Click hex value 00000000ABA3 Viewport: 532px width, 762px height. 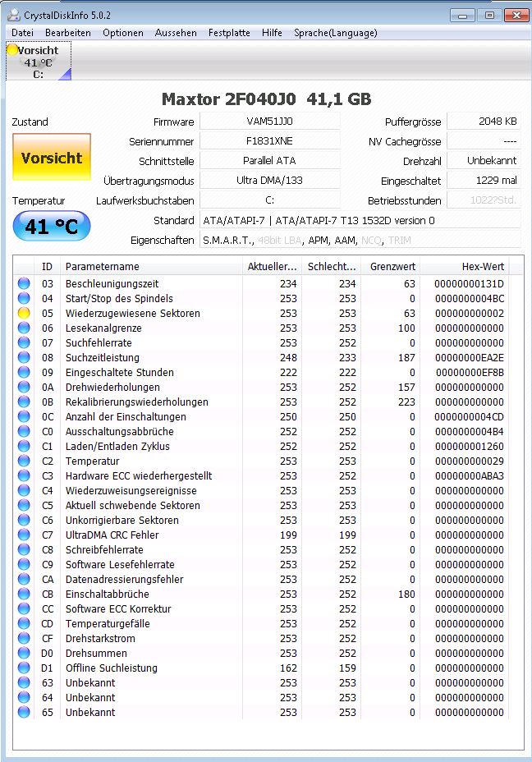click(x=470, y=475)
